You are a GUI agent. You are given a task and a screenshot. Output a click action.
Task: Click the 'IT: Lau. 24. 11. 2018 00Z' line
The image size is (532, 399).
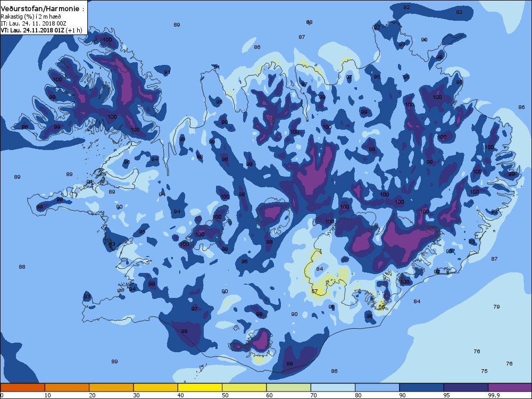point(33,23)
